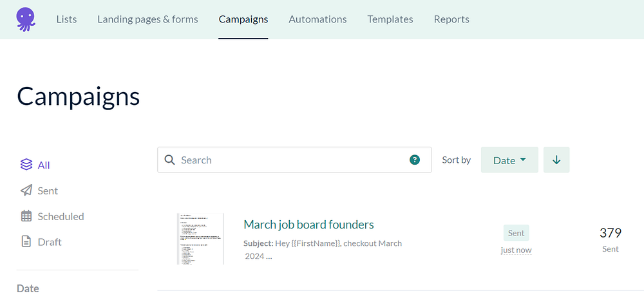Screen dimensions: 644x298
Task: Click the 'just now' sent time link
Action: [516, 250]
